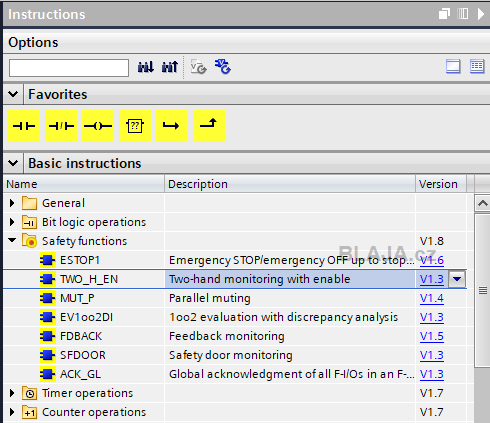This screenshot has height=423, width=490.
Task: Select the empty box favorite icon
Action: click(135, 126)
